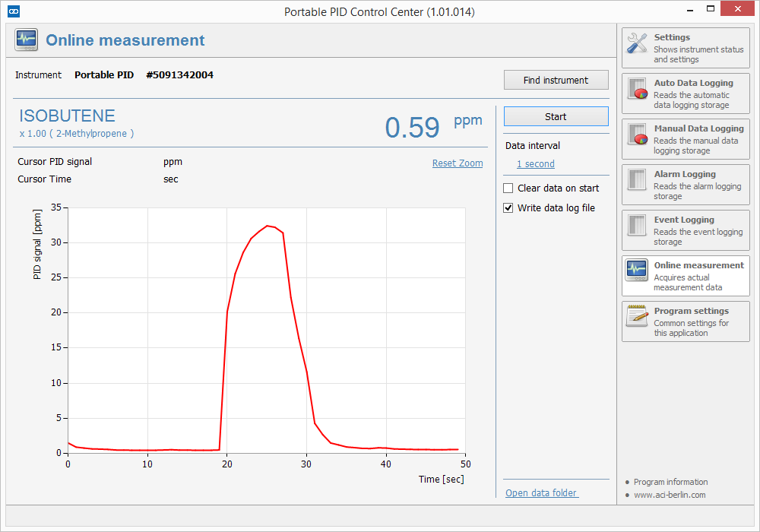Enable Clear data on start
The width and height of the screenshot is (760, 532).
[508, 188]
